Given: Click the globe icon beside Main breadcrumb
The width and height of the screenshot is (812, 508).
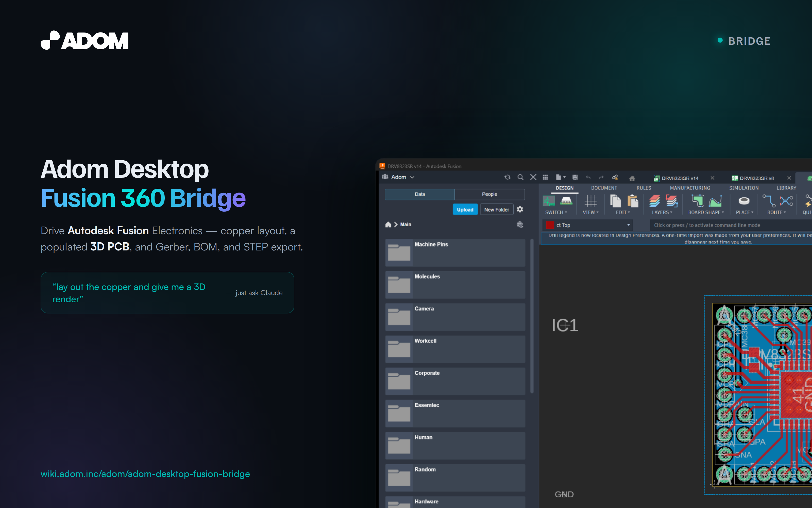Looking at the screenshot, I should point(520,225).
